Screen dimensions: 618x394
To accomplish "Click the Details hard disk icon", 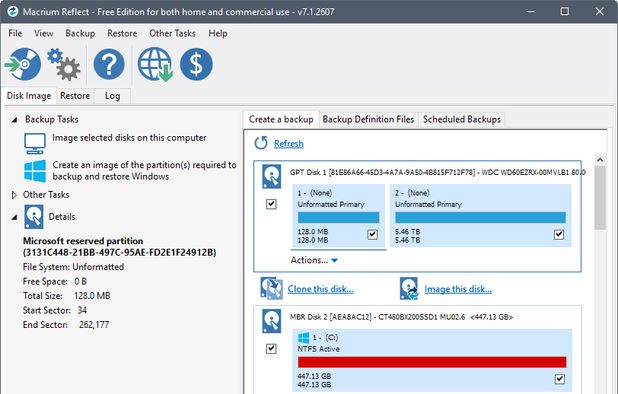I will (34, 217).
